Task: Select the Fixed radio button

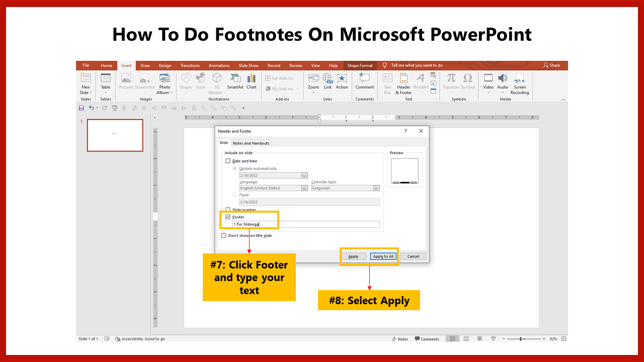Action: (234, 195)
